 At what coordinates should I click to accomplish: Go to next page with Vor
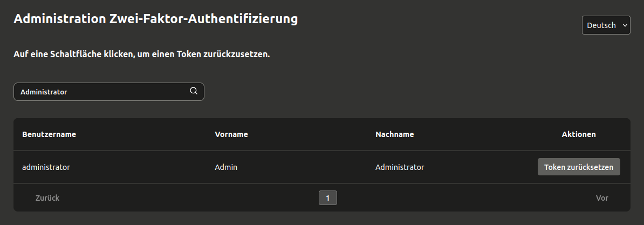point(602,198)
